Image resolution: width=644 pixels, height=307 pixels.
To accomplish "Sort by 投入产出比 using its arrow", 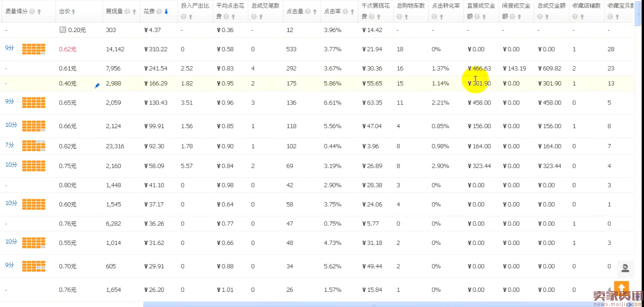I will click(x=191, y=17).
